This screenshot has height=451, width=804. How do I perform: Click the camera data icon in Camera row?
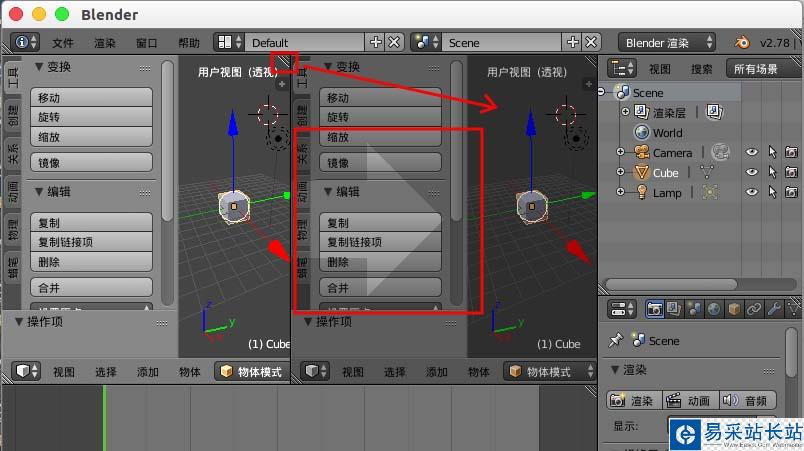pyautogui.click(x=720, y=152)
